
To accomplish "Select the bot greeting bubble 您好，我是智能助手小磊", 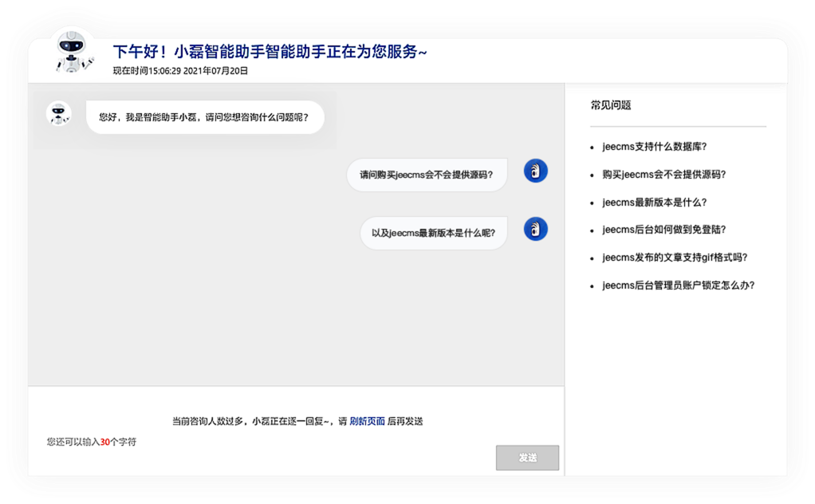I will click(x=205, y=117).
